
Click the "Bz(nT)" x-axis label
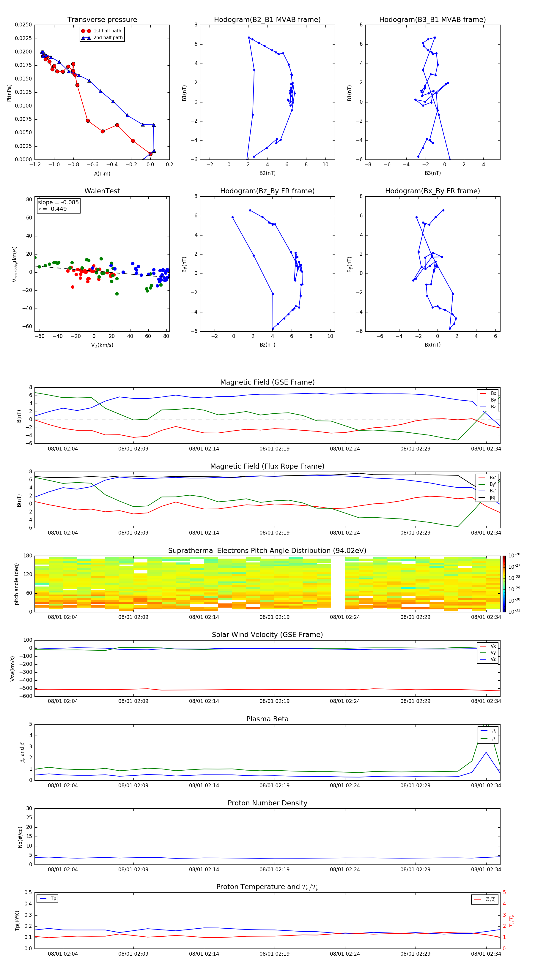click(x=267, y=345)
